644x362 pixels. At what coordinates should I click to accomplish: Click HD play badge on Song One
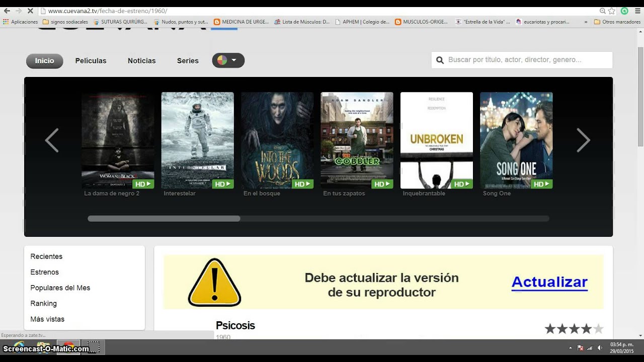tap(542, 184)
